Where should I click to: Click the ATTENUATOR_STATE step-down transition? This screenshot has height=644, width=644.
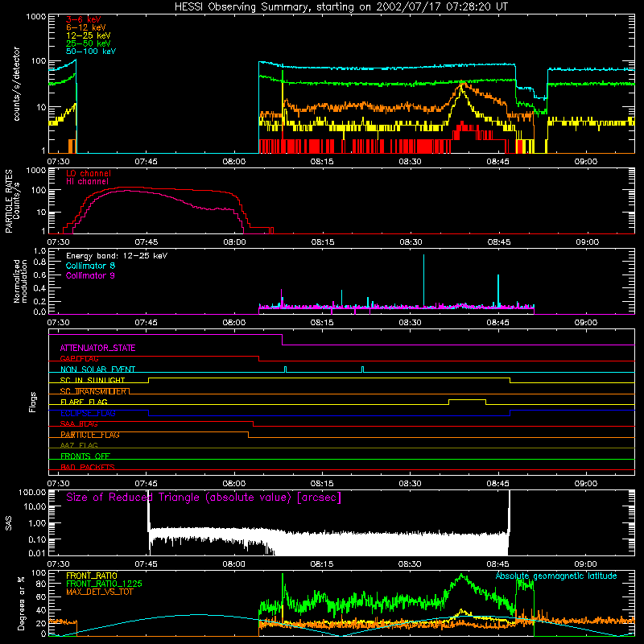283,340
